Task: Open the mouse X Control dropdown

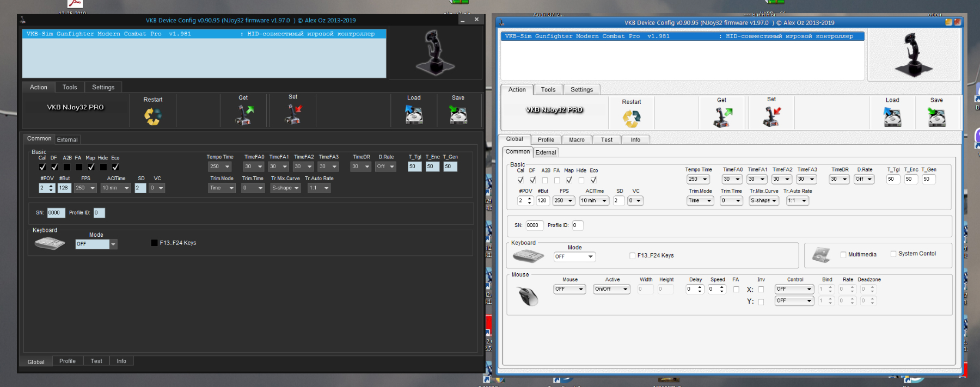Action: click(794, 289)
